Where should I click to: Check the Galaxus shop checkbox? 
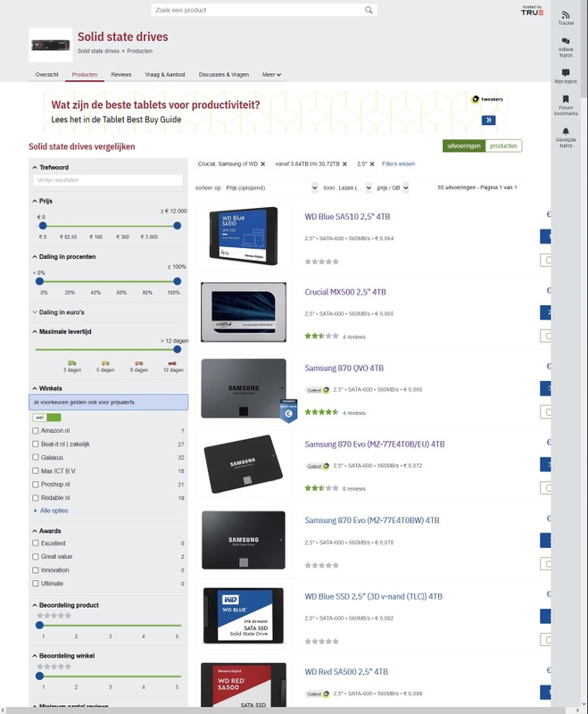(x=36, y=457)
